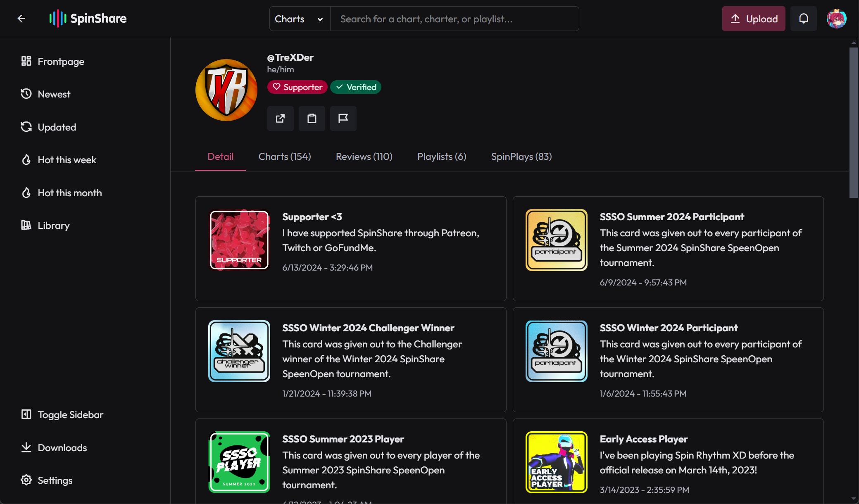Open the SSSO Summer 2023 Player image
859x504 pixels.
[x=239, y=462]
